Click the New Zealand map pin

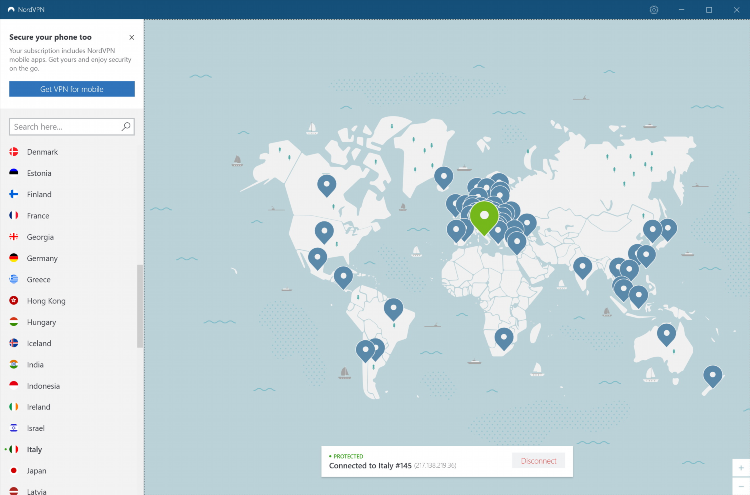(x=713, y=376)
